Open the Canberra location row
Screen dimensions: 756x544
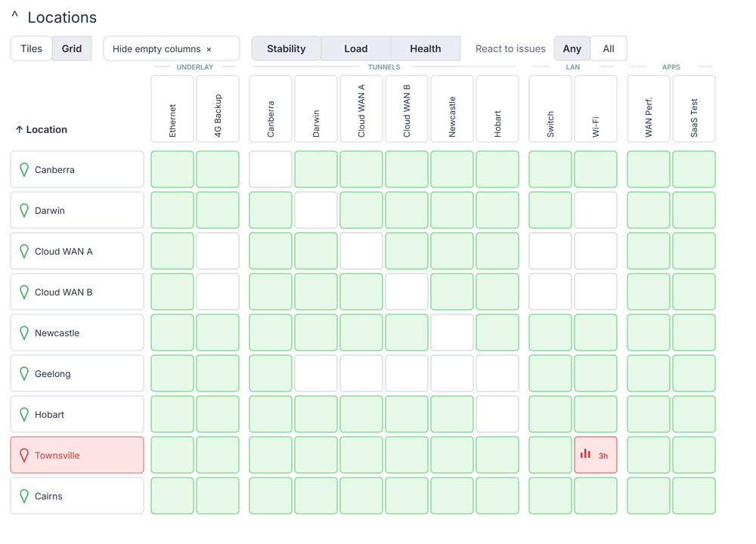coord(77,169)
